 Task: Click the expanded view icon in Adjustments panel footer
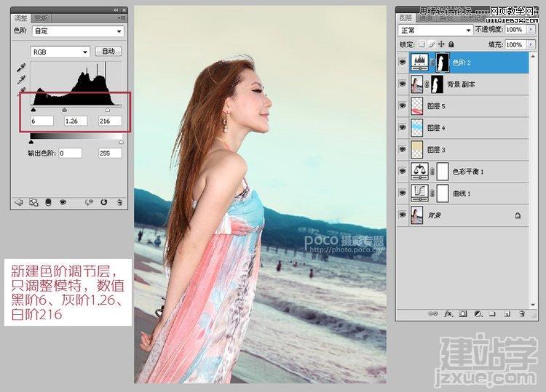point(33,202)
